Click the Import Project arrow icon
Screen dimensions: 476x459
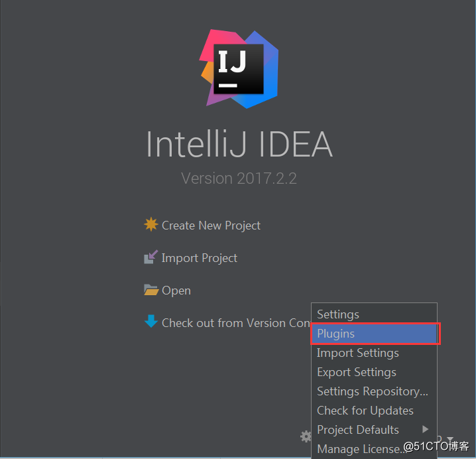(x=151, y=257)
